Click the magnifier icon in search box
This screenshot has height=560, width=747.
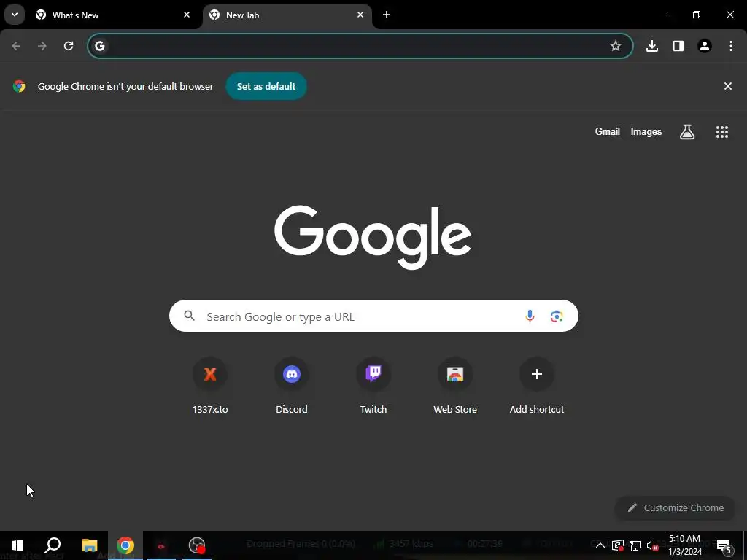coord(190,316)
